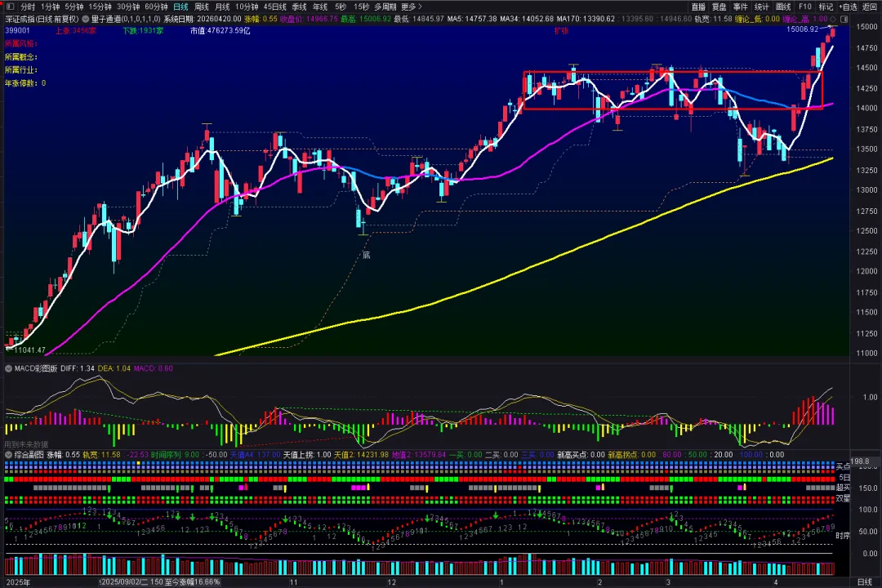Select the 15秒 period
The height and width of the screenshot is (588, 882).
pos(361,7)
